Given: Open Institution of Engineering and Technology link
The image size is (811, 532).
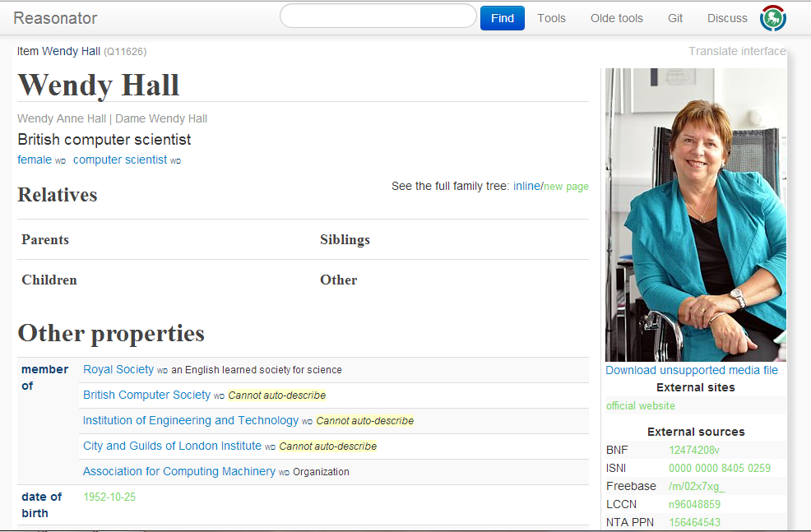Looking at the screenshot, I should coord(191,420).
